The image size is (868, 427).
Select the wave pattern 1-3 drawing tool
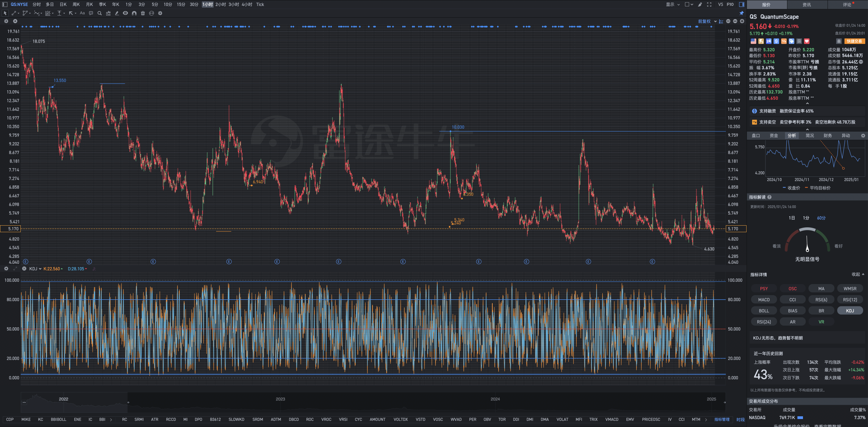[x=36, y=13]
